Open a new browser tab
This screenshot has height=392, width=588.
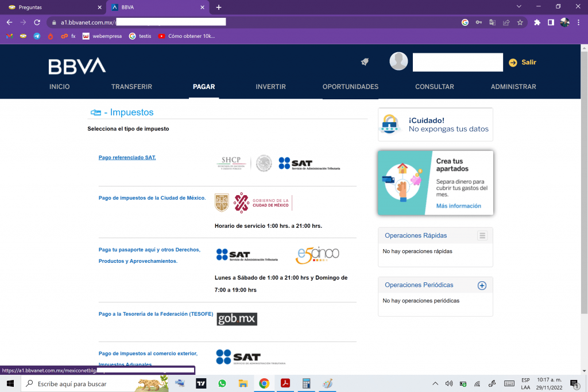pyautogui.click(x=219, y=7)
